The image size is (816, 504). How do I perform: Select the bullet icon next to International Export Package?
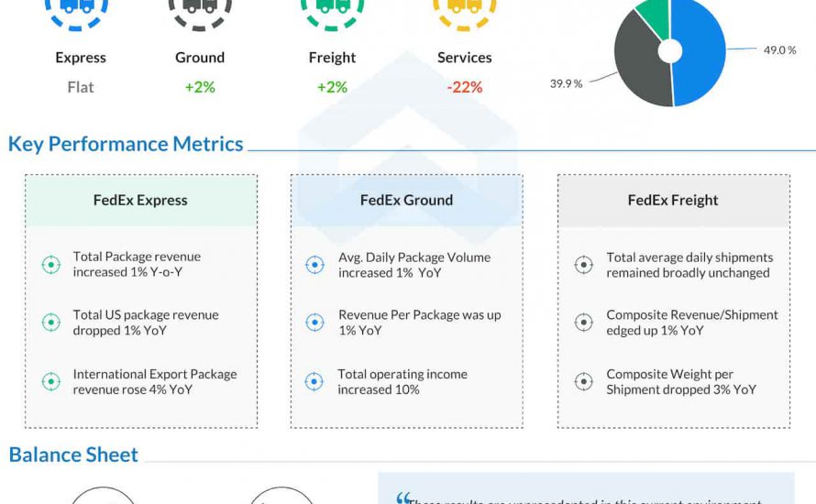[51, 382]
